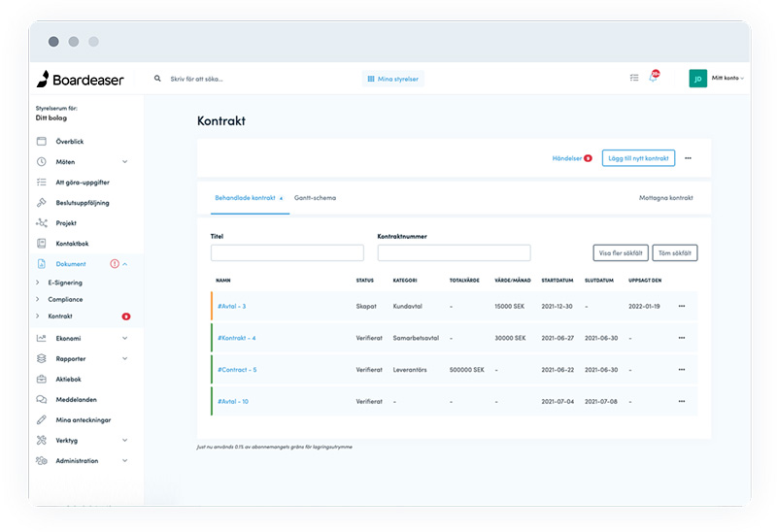Expand the Möten sidebar section

coord(125,162)
